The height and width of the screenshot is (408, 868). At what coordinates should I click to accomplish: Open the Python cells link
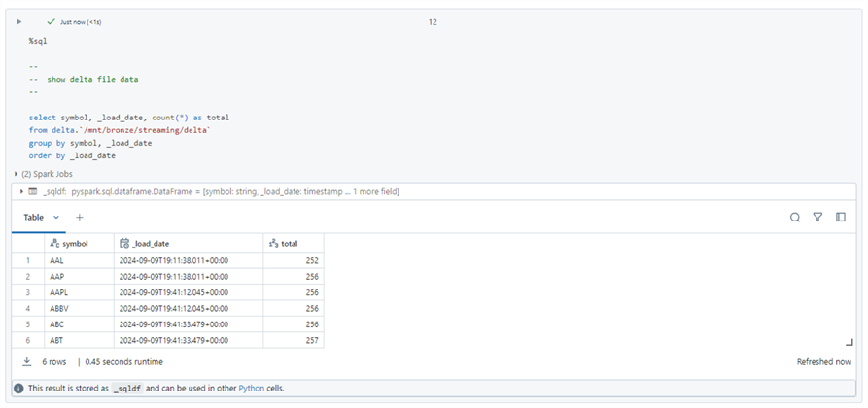pos(265,388)
